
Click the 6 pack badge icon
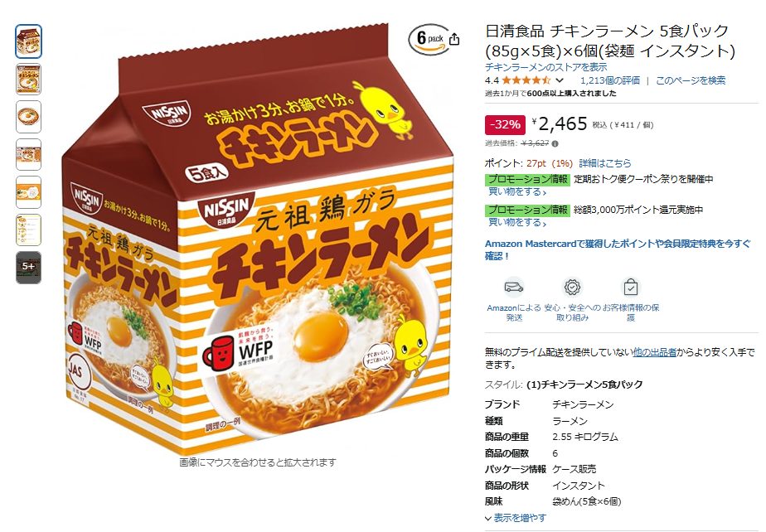(x=429, y=39)
